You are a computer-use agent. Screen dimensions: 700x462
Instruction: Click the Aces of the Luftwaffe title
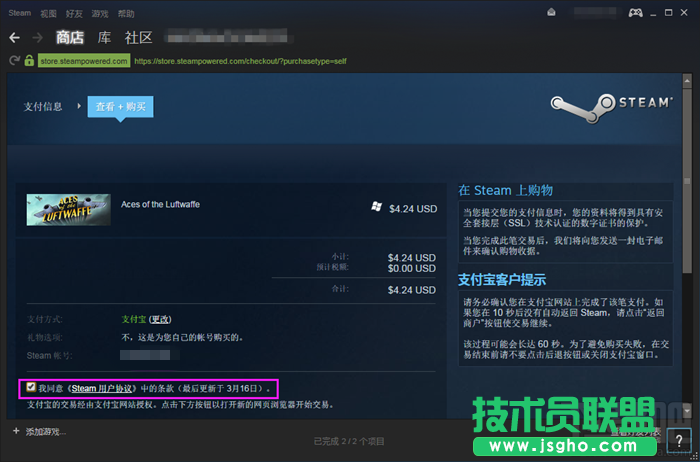[x=160, y=204]
